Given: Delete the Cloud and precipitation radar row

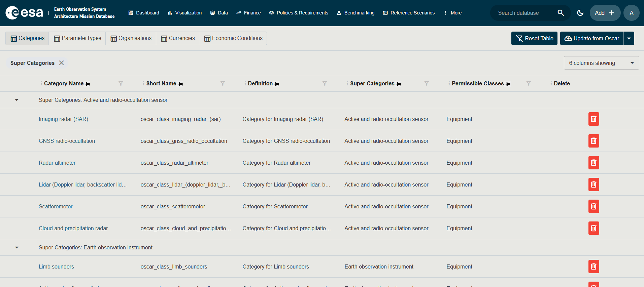Looking at the screenshot, I should pyautogui.click(x=594, y=228).
